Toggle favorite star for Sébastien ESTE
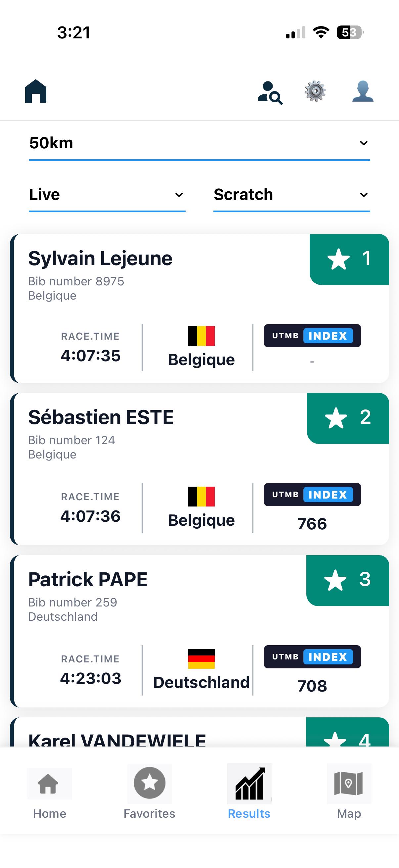The height and width of the screenshot is (868, 399). tap(336, 418)
